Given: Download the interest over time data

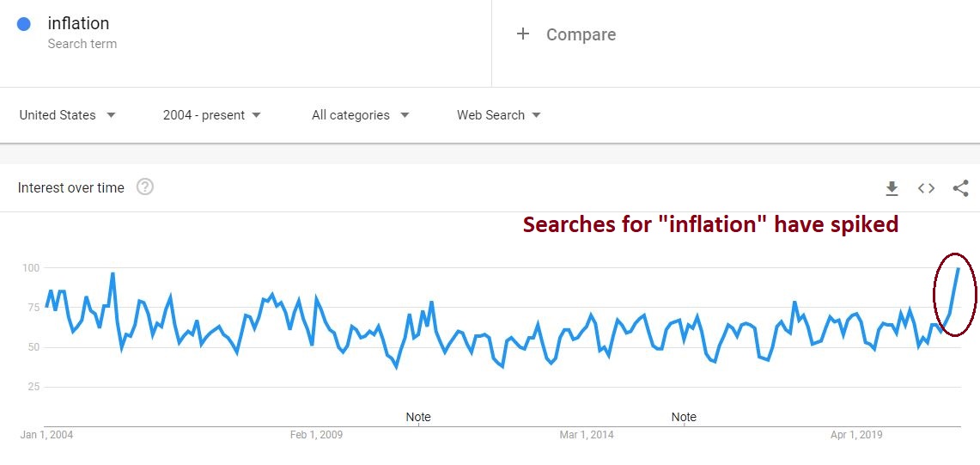Looking at the screenshot, I should pos(892,188).
